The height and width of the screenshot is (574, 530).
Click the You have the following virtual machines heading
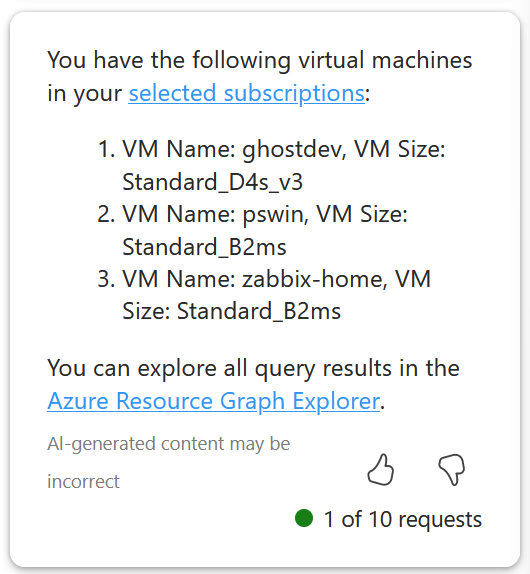(260, 60)
